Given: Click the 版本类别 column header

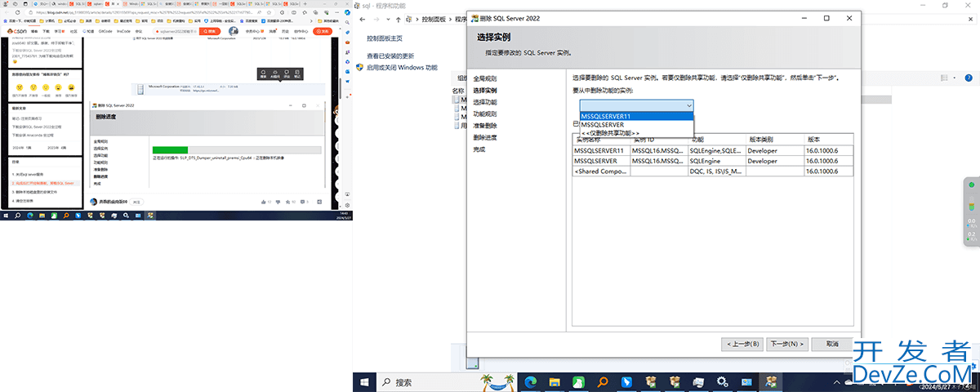Looking at the screenshot, I should pos(774,140).
